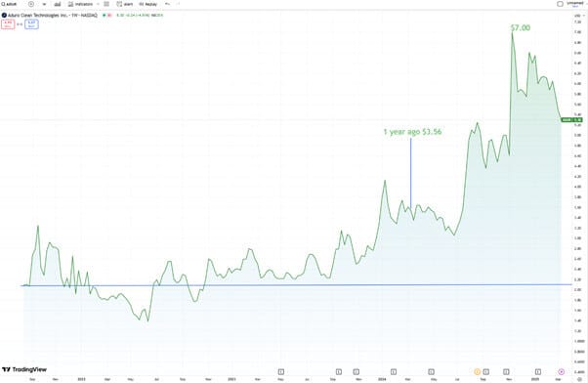The image size is (588, 383).
Task: Create a price Alert
Action: (x=125, y=4)
